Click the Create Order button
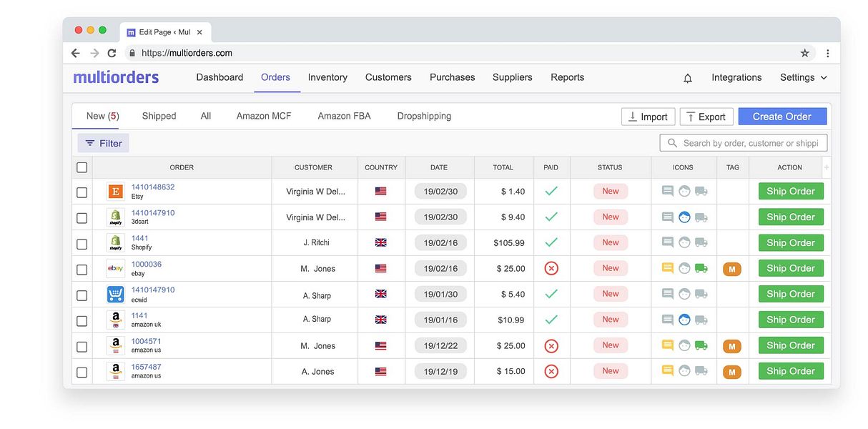Screen dimensions: 868x429 click(x=782, y=117)
